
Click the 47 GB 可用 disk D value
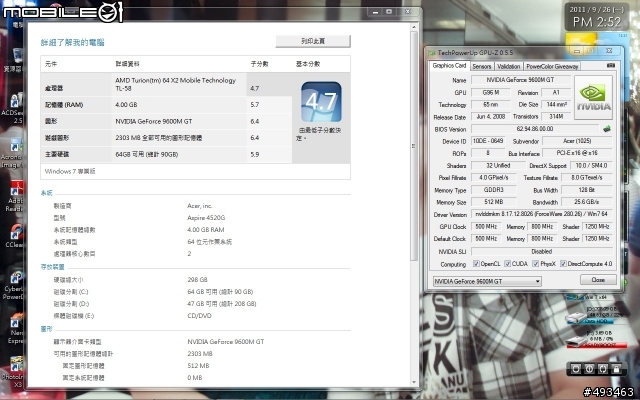(222, 304)
